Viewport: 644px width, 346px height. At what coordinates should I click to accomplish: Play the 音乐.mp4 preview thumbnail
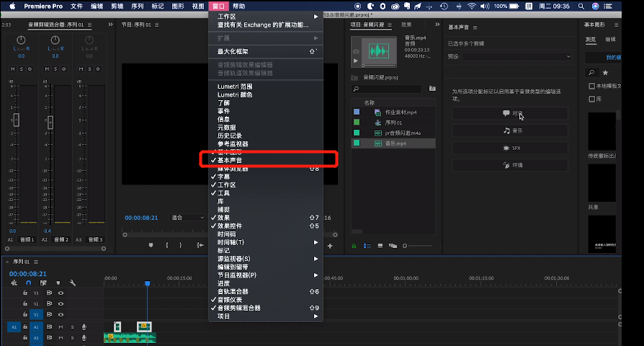(x=356, y=61)
